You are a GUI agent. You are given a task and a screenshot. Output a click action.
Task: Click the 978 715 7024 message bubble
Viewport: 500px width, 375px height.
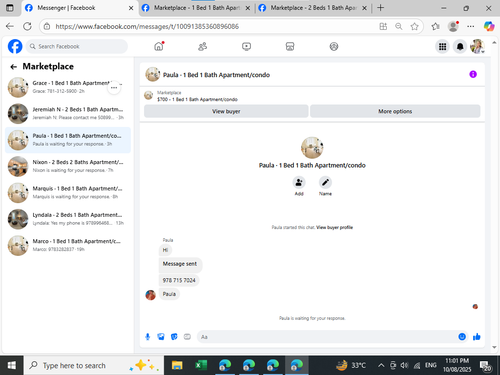[x=179, y=280]
